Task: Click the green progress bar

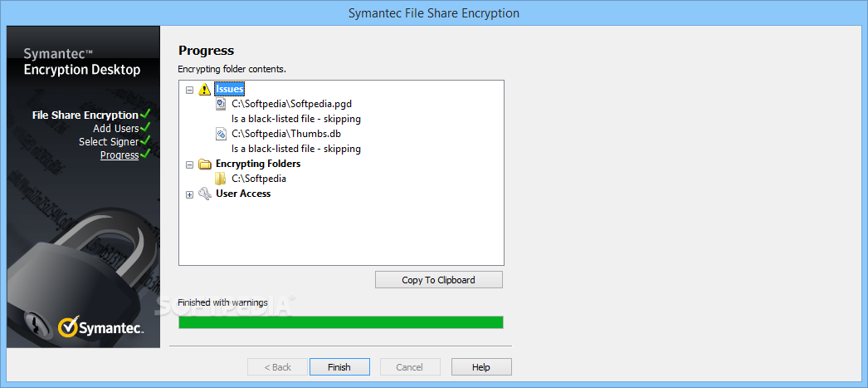Action: click(x=341, y=322)
